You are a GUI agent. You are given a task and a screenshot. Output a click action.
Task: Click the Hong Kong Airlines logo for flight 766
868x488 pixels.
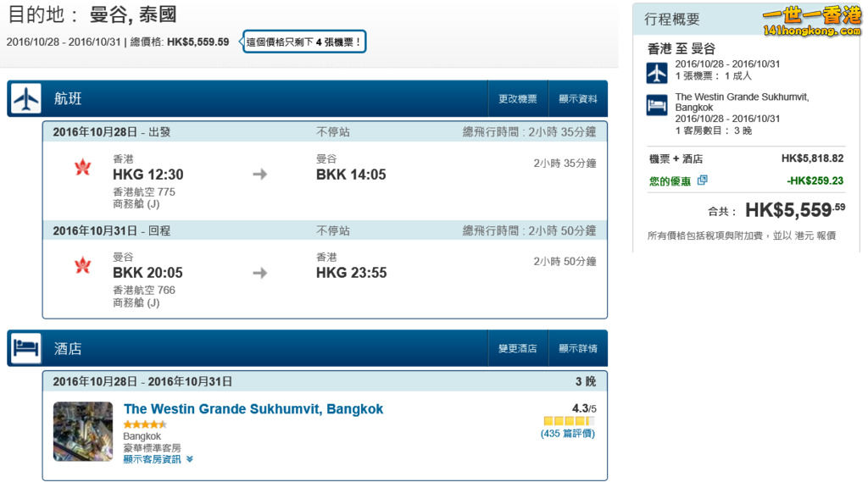[82, 265]
